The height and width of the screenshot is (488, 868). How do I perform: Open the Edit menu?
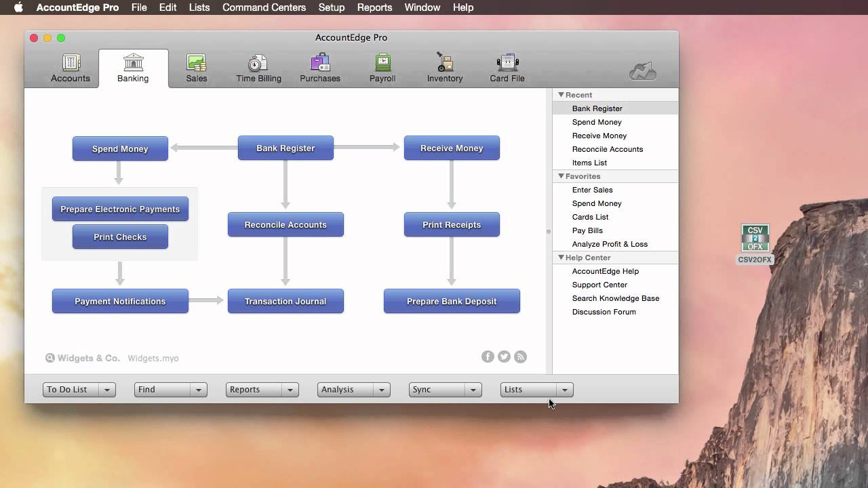[x=167, y=7]
